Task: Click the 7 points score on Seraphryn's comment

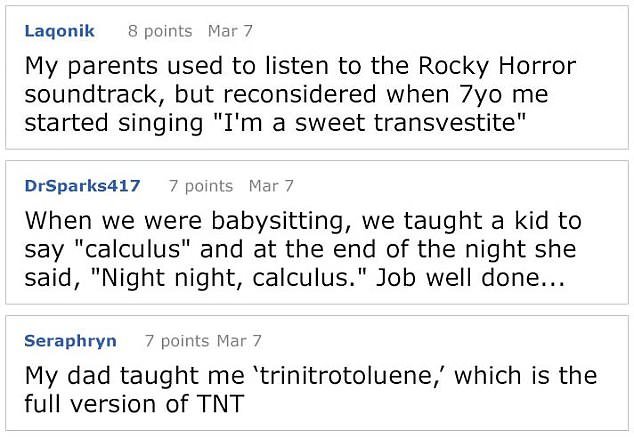Action: [177, 341]
